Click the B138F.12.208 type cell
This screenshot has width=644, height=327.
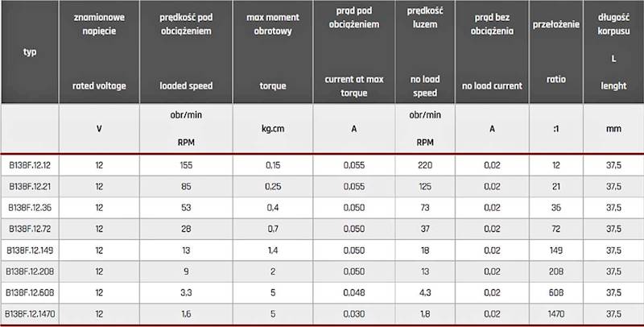tap(30, 271)
